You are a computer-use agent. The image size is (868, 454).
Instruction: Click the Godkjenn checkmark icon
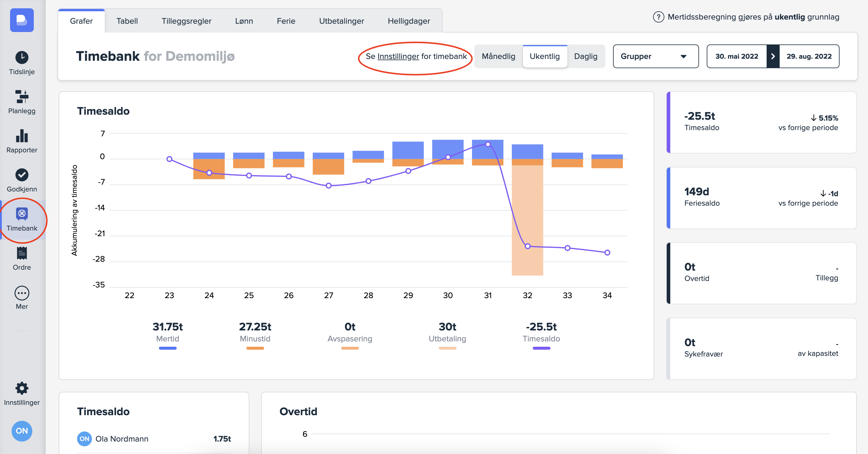22,175
